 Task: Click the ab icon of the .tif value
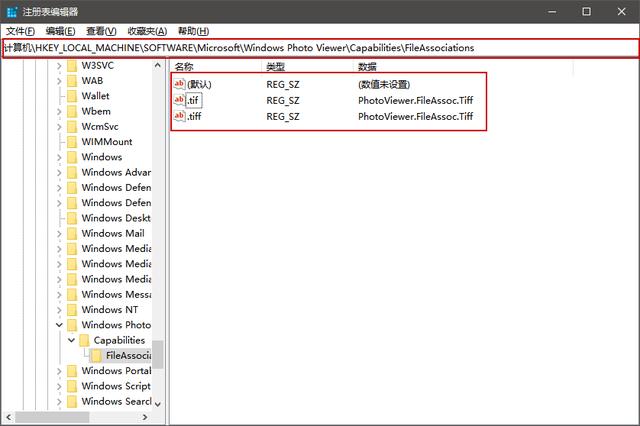179,100
